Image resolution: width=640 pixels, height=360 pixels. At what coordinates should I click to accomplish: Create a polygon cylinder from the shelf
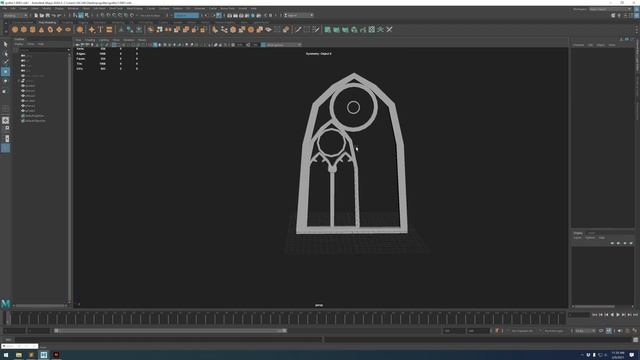coord(33,29)
